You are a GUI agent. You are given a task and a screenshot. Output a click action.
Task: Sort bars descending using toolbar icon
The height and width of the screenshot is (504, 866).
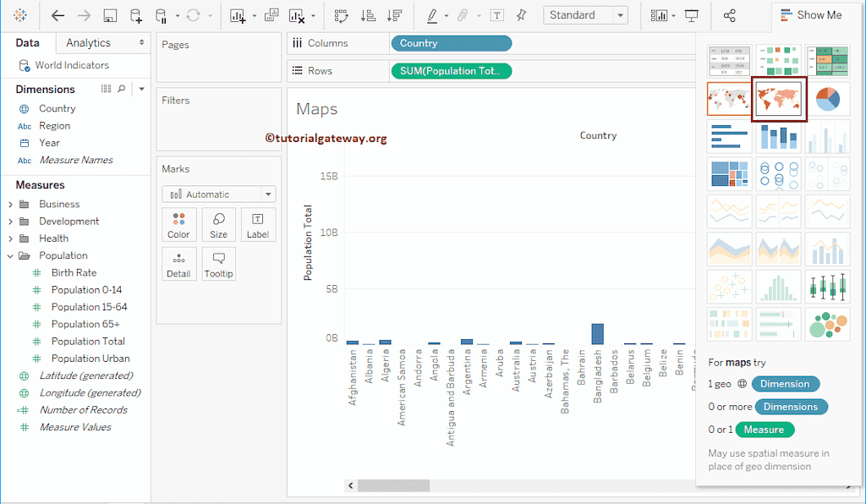click(x=394, y=15)
